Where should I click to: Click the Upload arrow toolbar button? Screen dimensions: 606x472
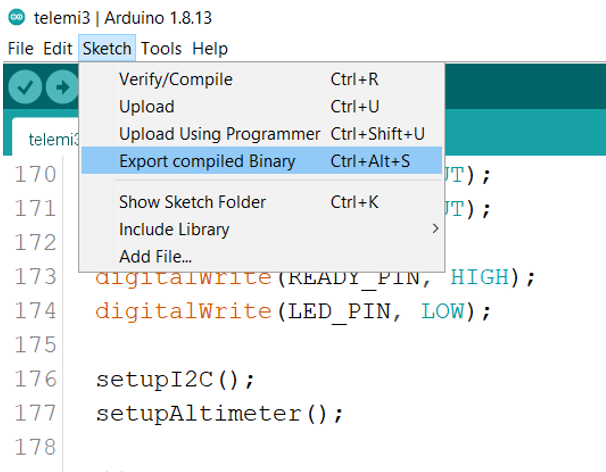click(62, 87)
